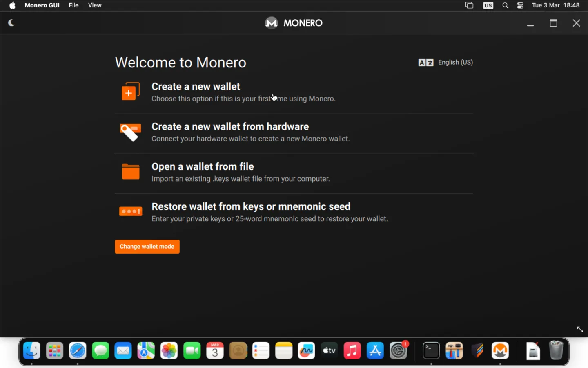The width and height of the screenshot is (588, 368).
Task: Open System Settings from the dock
Action: click(x=399, y=351)
